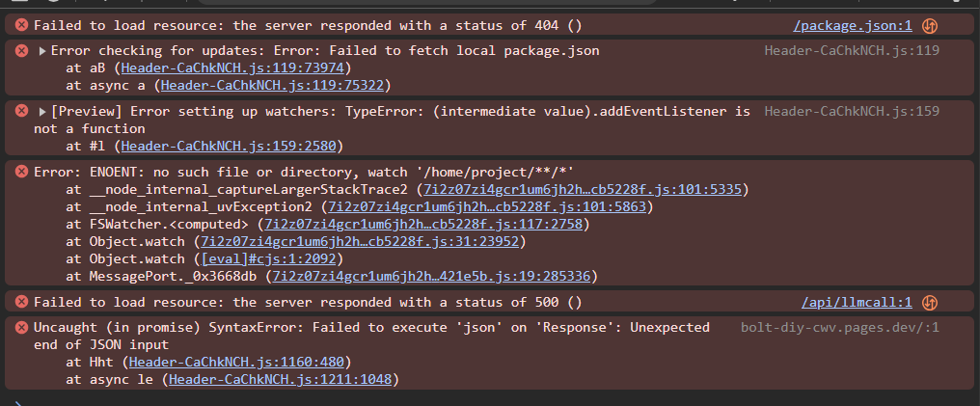Click the error icon on the Preview watchers error
The width and height of the screenshot is (980, 406).
pyautogui.click(x=21, y=111)
